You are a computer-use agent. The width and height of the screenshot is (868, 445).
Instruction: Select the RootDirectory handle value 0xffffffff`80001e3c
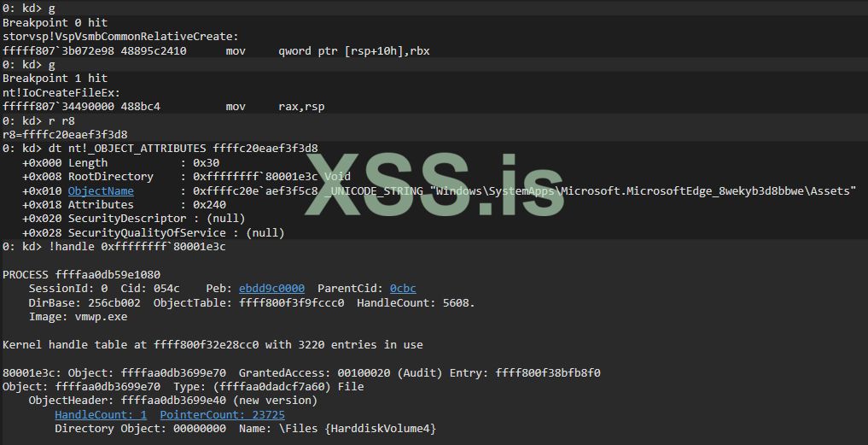coord(256,176)
